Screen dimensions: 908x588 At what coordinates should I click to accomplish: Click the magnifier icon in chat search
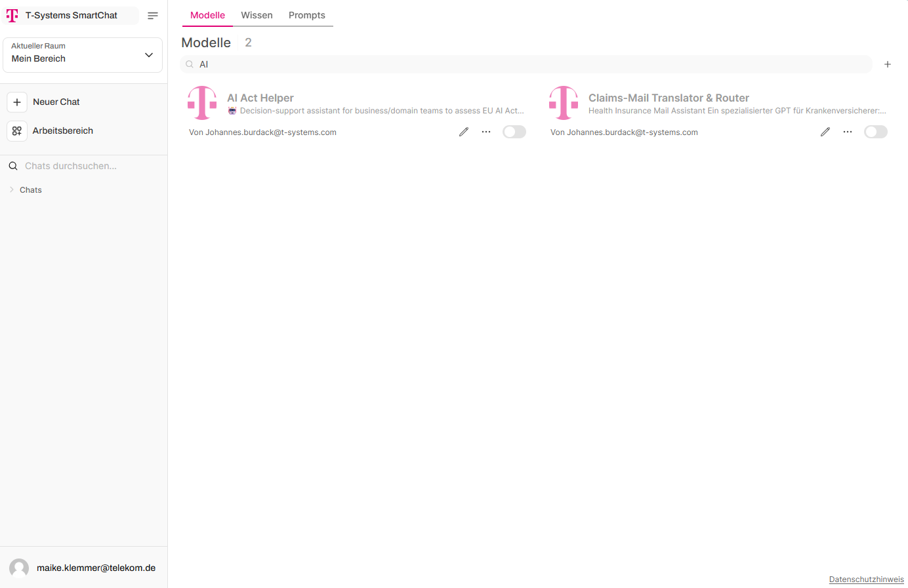(13, 166)
